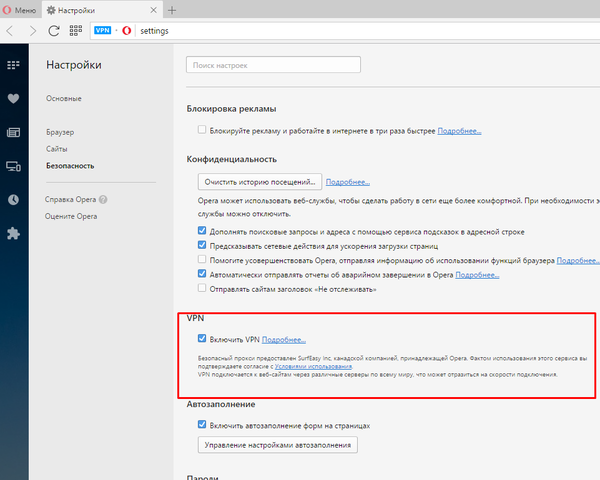Open a new tab with plus button
The width and height of the screenshot is (600, 480).
coord(172,10)
